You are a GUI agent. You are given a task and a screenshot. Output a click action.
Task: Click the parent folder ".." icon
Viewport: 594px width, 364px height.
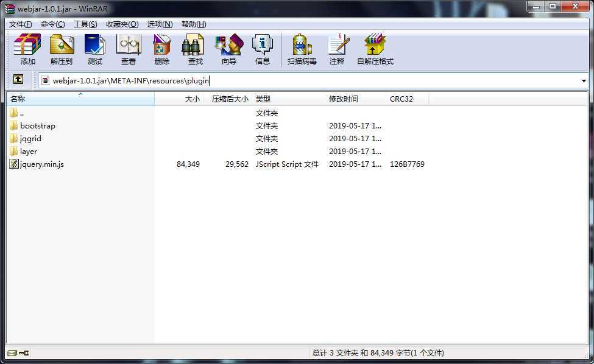(x=14, y=113)
